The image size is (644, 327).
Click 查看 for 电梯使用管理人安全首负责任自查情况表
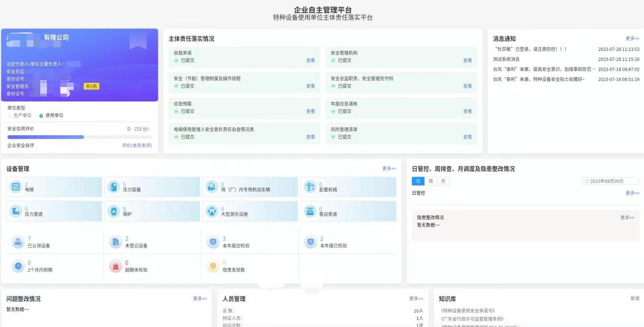[311, 137]
